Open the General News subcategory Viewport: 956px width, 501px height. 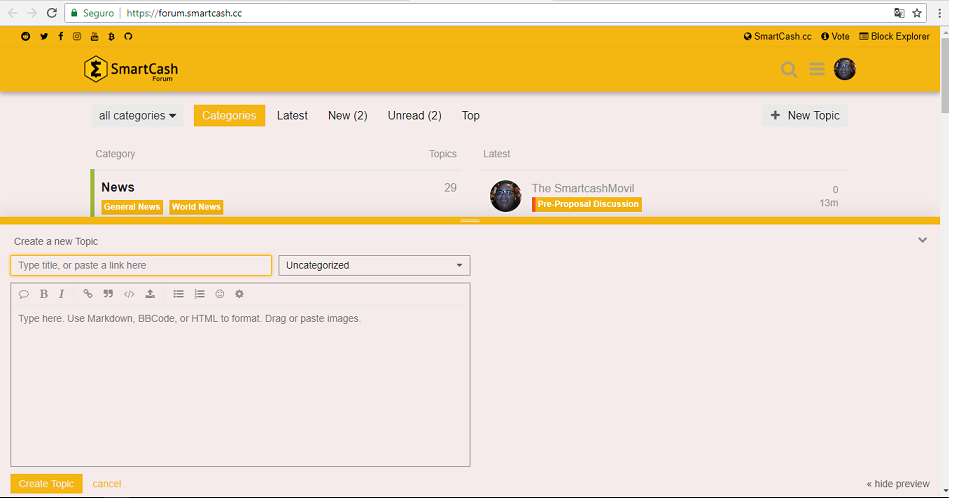click(x=132, y=207)
